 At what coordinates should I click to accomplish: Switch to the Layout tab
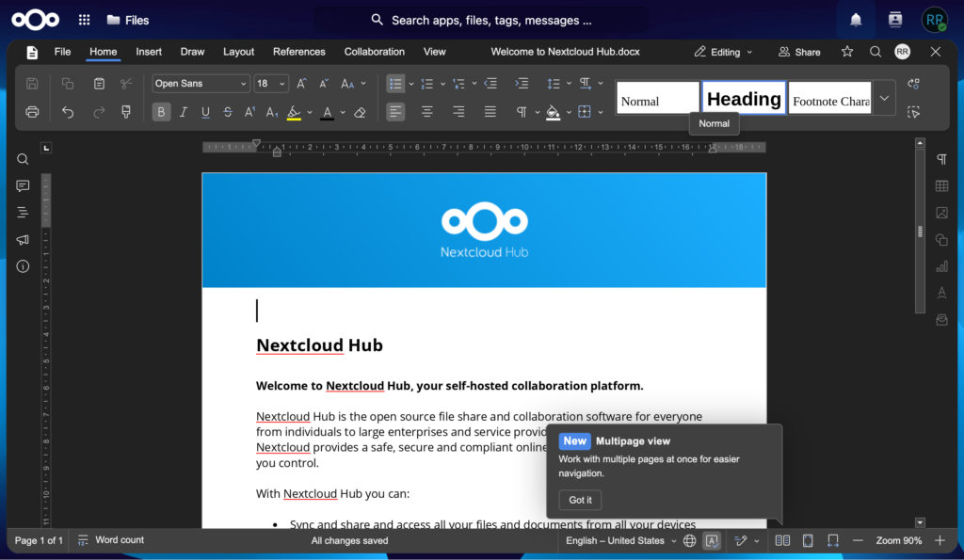point(238,52)
